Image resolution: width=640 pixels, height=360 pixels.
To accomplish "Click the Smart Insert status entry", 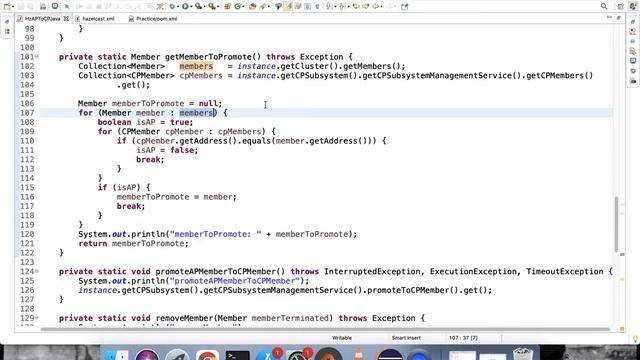I will pos(406,338).
